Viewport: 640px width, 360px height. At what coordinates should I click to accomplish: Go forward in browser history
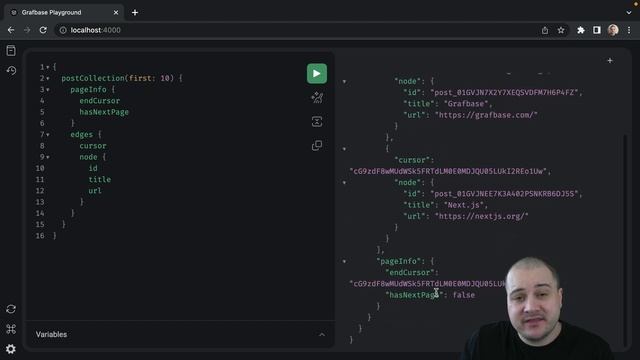[x=27, y=30]
